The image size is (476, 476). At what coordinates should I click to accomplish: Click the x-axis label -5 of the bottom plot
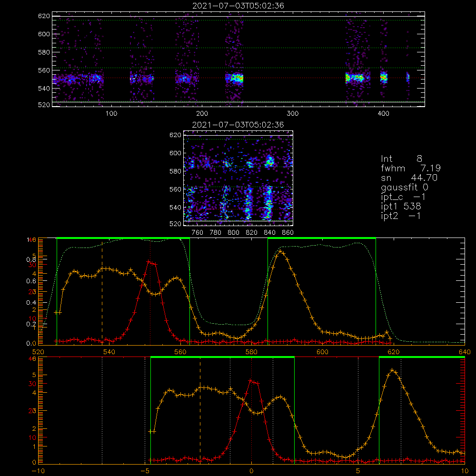point(145,471)
